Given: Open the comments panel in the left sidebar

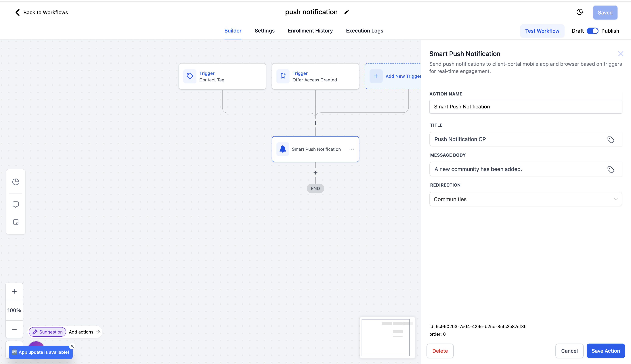Looking at the screenshot, I should (x=16, y=204).
